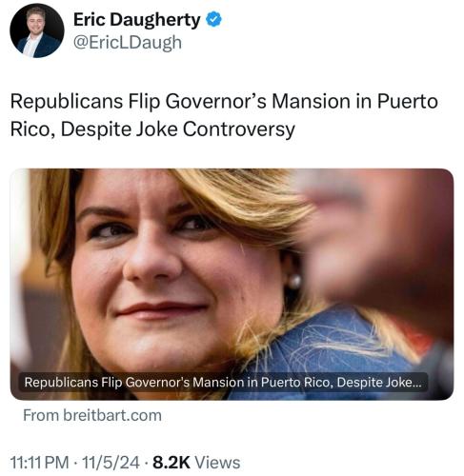The width and height of the screenshot is (464, 476).
Task: Click the tweet text line ending Joke Controversy
Action: (152, 129)
